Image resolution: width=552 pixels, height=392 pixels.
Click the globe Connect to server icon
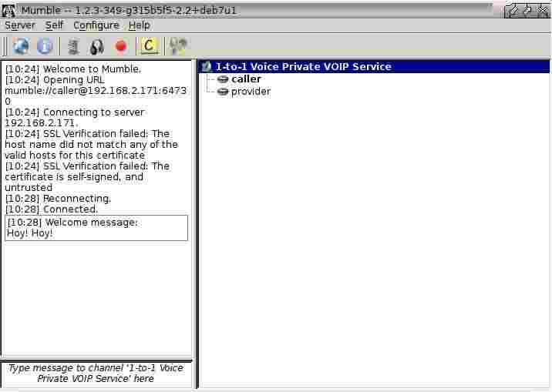(x=21, y=46)
